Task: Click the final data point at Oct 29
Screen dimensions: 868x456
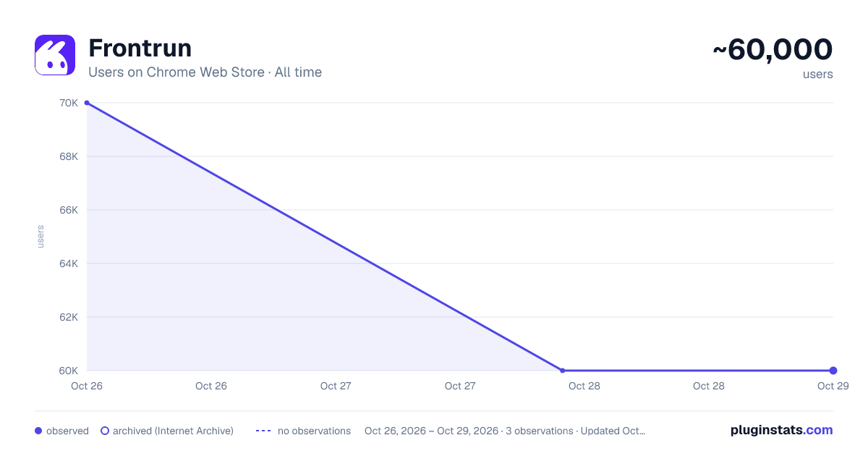Action: (x=833, y=371)
